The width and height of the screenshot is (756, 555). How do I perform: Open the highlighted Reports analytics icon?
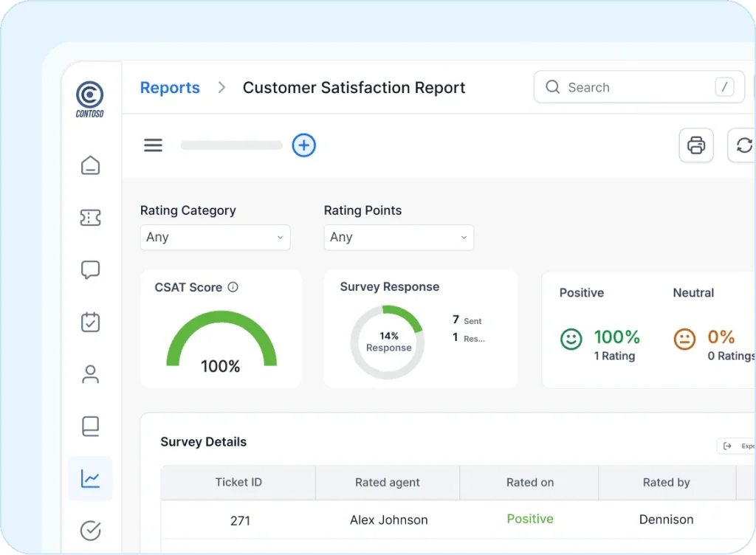pyautogui.click(x=90, y=478)
